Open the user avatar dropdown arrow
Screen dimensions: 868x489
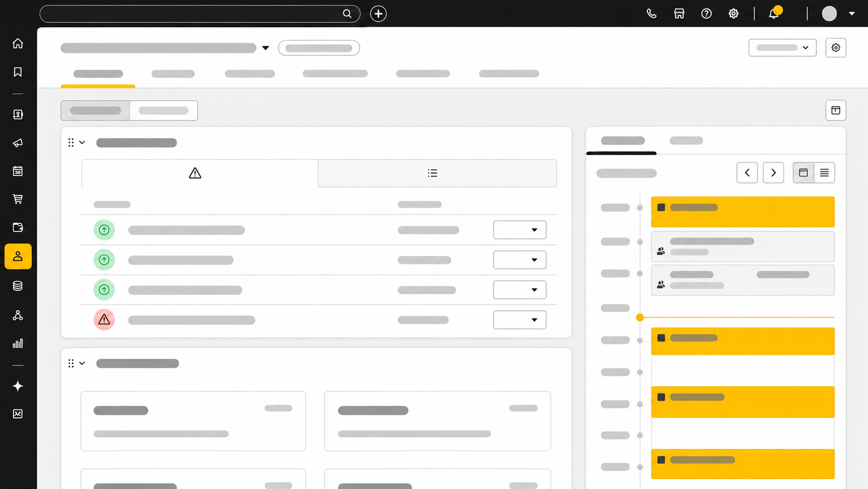(x=852, y=14)
